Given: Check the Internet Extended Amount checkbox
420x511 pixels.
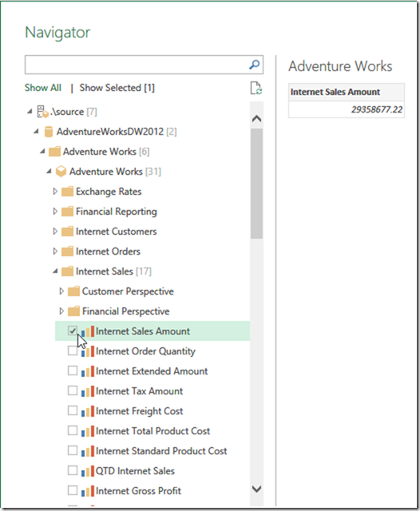Looking at the screenshot, I should tap(73, 370).
